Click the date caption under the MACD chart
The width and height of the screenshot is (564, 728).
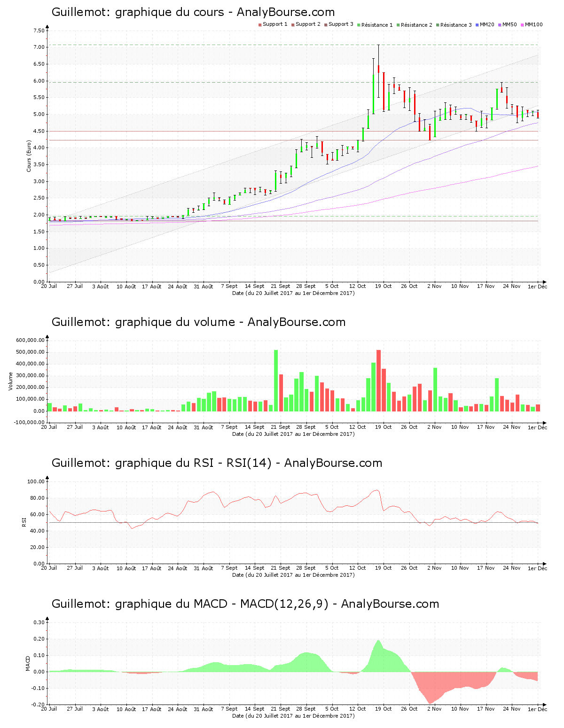293,716
